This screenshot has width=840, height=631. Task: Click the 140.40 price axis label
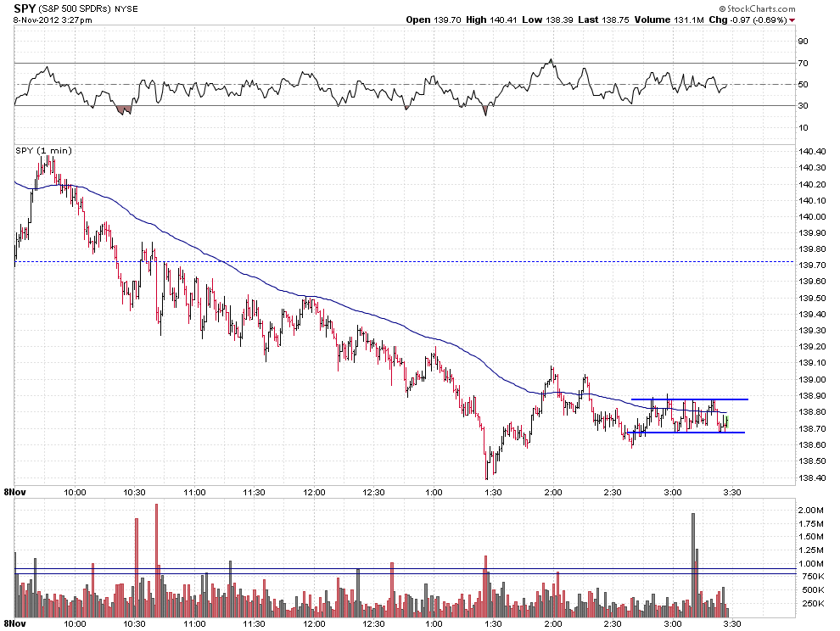[812, 152]
